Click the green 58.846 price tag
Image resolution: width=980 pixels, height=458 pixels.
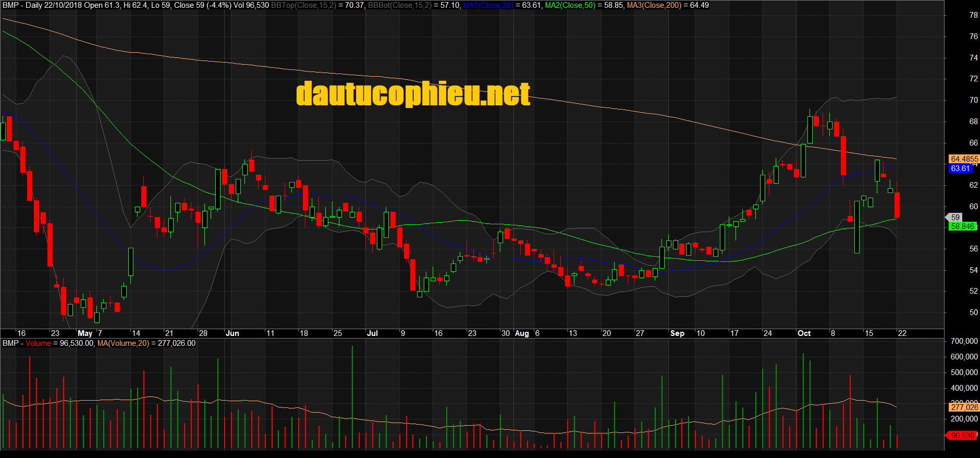[x=962, y=226]
